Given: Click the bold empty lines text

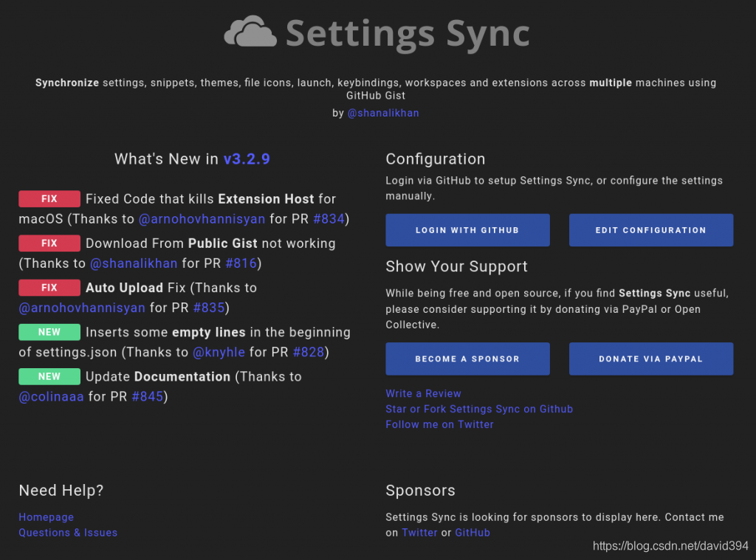Looking at the screenshot, I should 209,332.
